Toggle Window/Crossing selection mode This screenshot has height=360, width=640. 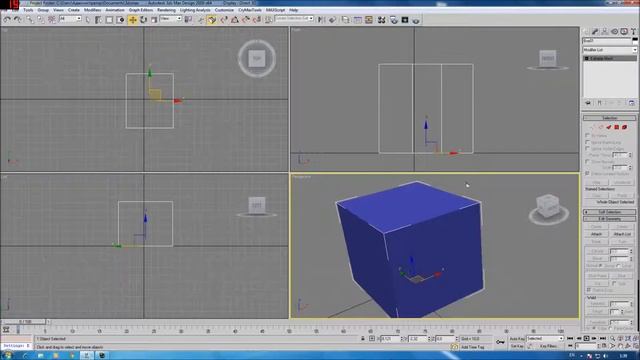120,20
